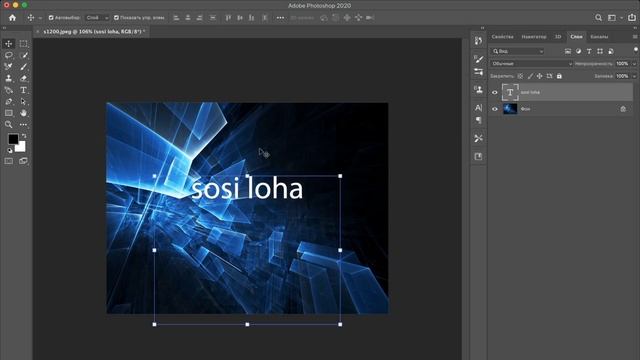The height and width of the screenshot is (360, 640).
Task: Filter layers by adjustment layers
Action: coord(578,51)
